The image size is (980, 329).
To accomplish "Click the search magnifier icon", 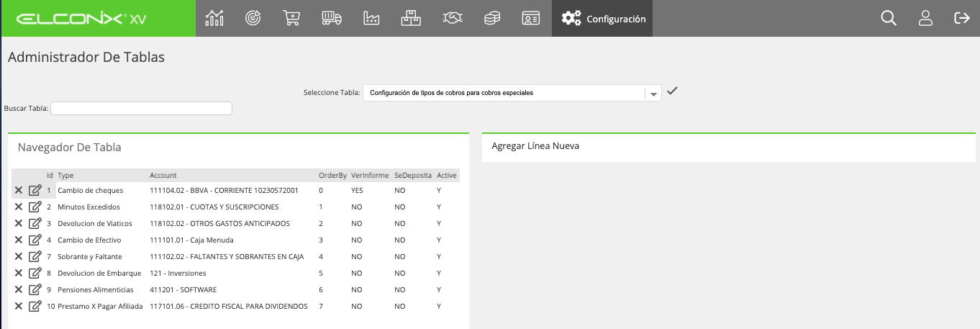I will click(889, 18).
